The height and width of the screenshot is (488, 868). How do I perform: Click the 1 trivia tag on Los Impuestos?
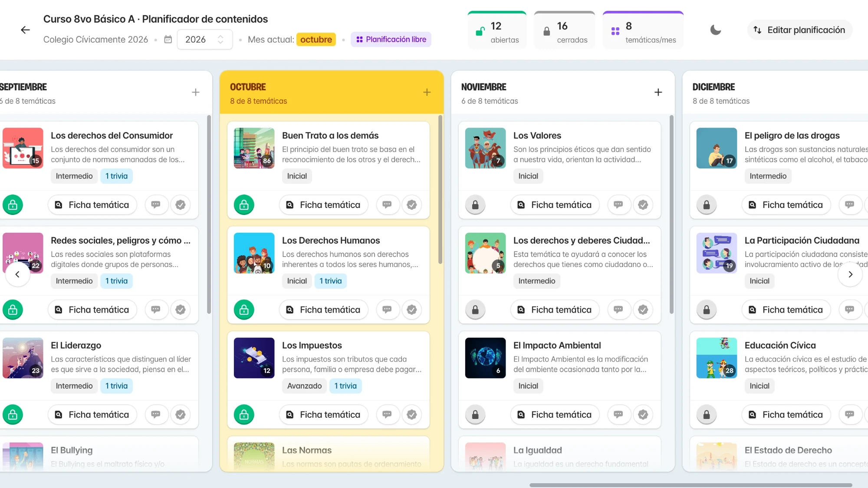click(x=345, y=386)
